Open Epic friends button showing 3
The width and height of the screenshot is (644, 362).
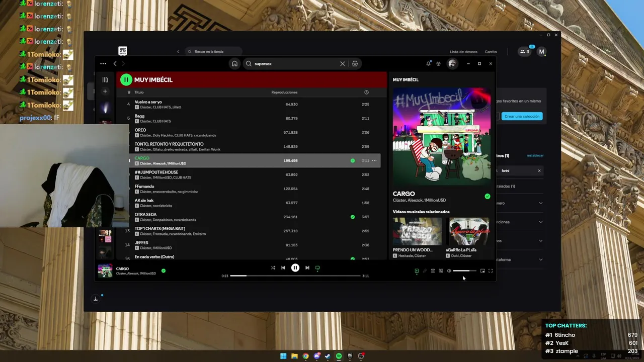525,52
